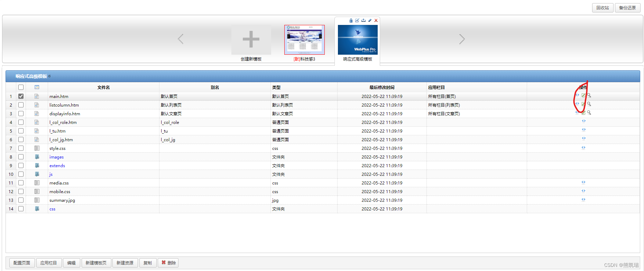Click the mobile.css file name
Screen dimensions: 644x271
(60, 191)
